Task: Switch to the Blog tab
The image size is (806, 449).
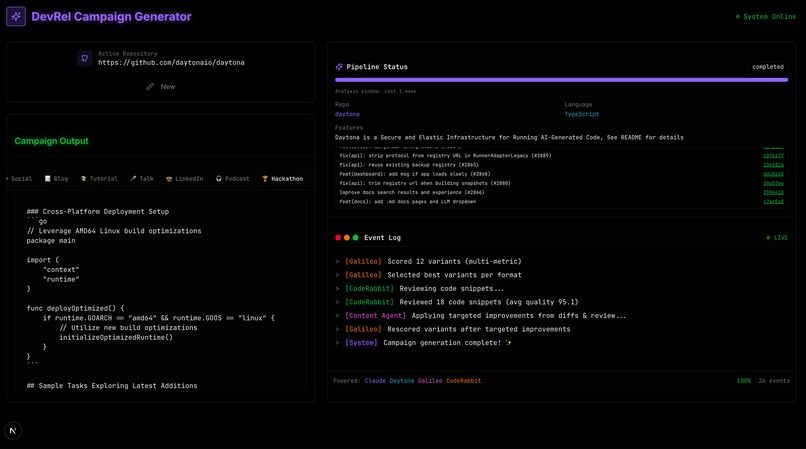Action: pos(57,179)
